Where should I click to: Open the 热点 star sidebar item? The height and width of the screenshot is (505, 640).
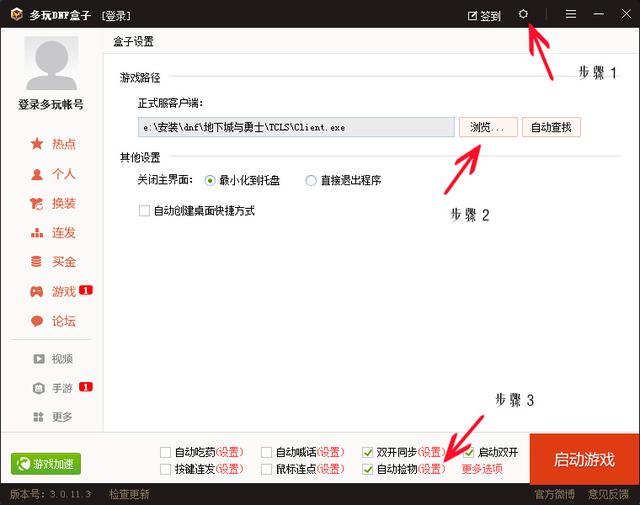click(53, 144)
